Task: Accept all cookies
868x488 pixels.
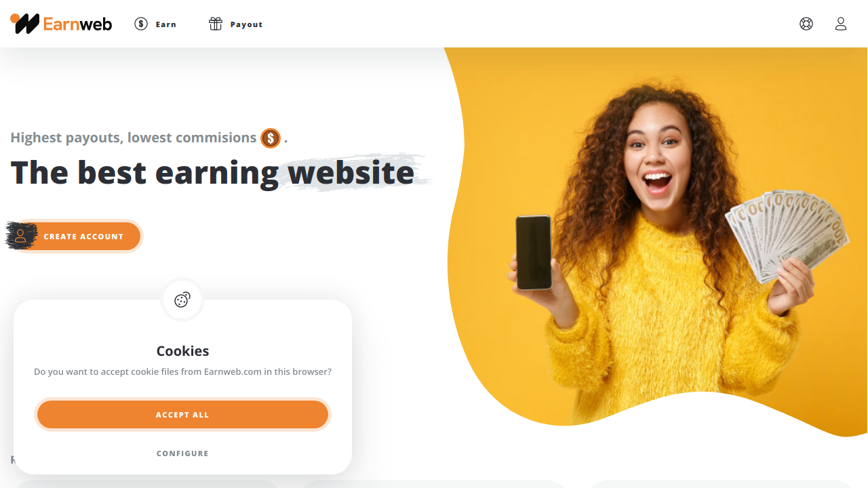Action: pos(182,415)
